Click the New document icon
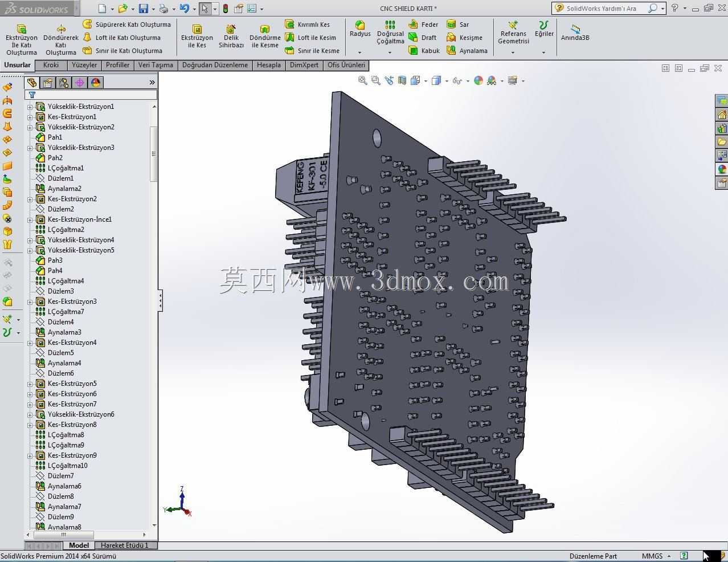The width and height of the screenshot is (728, 562). (102, 9)
